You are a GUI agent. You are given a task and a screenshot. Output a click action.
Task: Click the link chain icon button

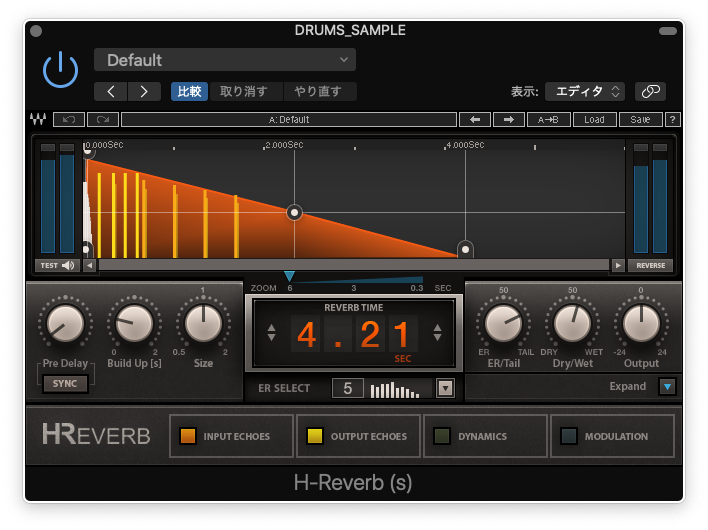pyautogui.click(x=650, y=92)
